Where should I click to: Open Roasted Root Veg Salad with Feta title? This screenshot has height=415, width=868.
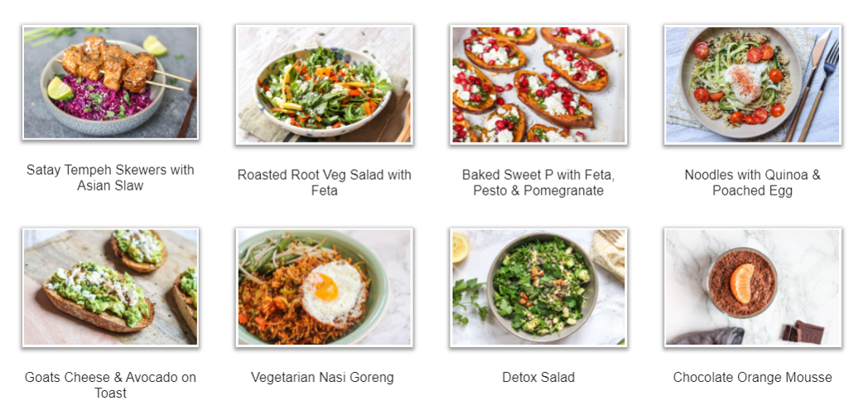pos(324,182)
